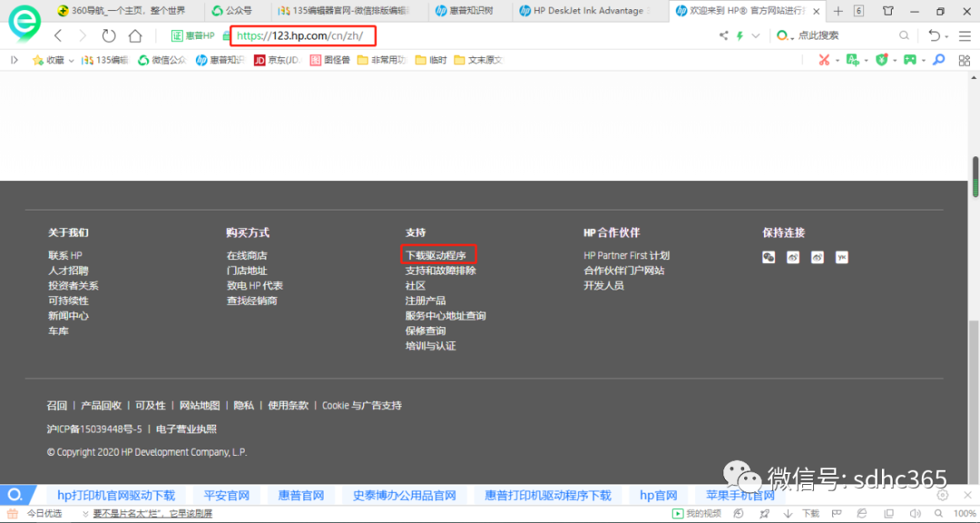Click the green translate extension icon
980x523 pixels.
[852, 60]
